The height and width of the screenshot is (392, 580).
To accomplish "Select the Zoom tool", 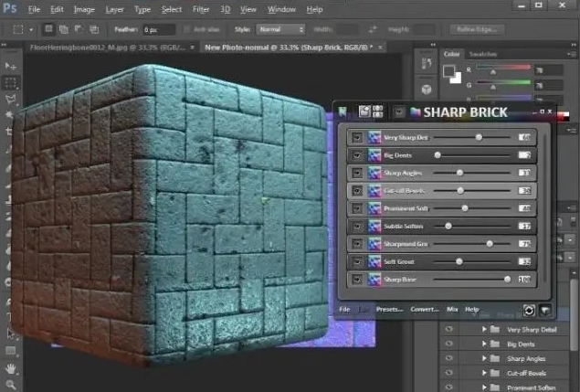I will coord(11,383).
